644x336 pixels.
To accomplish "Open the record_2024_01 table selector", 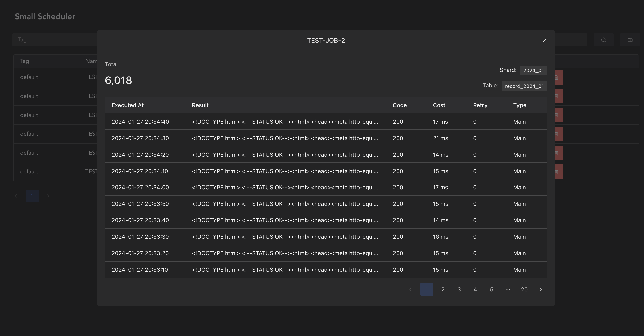I will 524,86.
